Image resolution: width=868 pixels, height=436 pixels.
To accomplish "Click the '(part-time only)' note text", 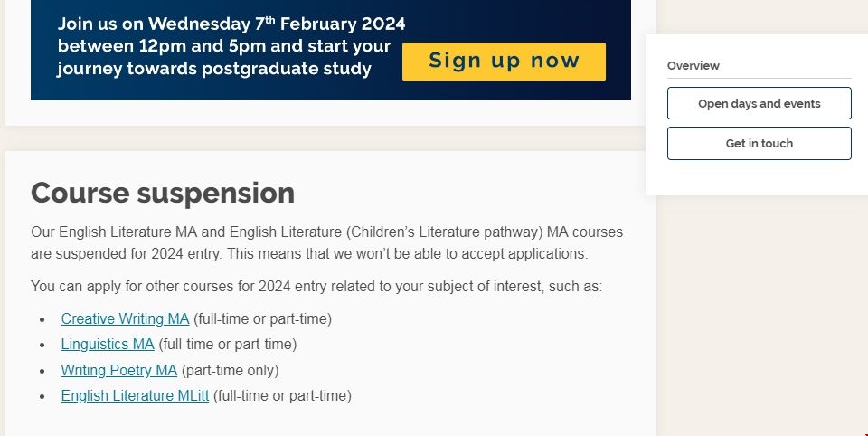I will click(231, 370).
